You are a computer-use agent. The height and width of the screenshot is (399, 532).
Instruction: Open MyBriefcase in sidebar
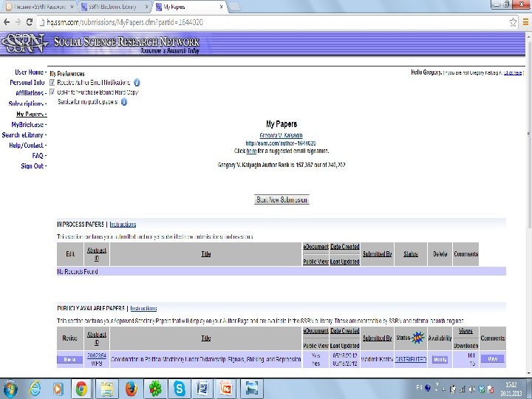[29, 125]
